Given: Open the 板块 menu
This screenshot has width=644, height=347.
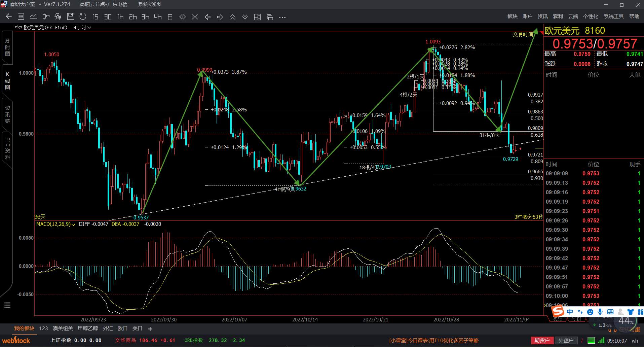Looking at the screenshot, I should (x=513, y=16).
